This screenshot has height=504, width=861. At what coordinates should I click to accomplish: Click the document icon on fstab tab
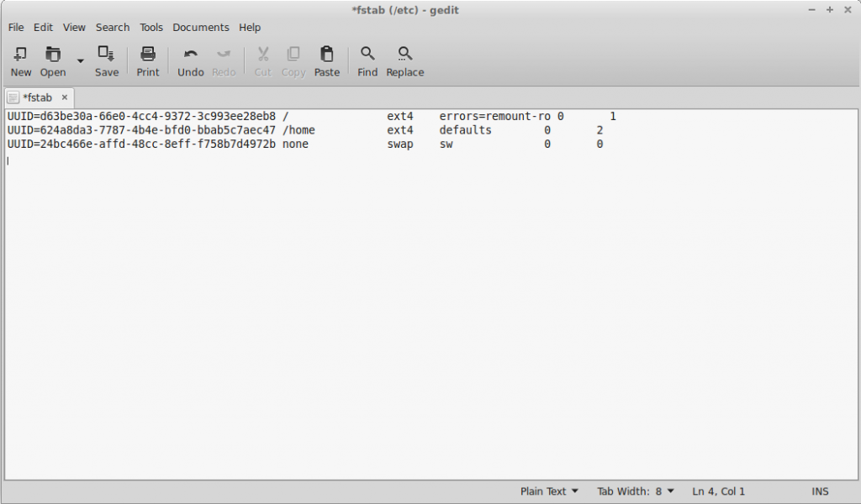[x=13, y=97]
